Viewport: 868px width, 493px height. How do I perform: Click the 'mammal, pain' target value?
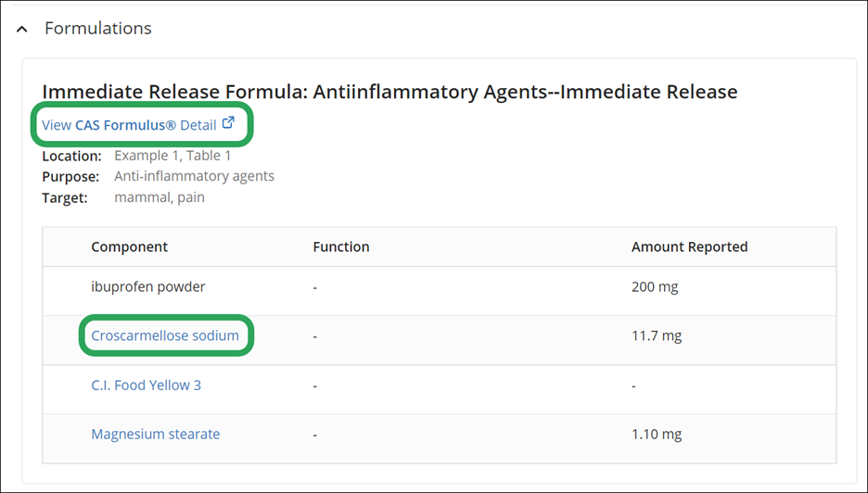pyautogui.click(x=160, y=197)
